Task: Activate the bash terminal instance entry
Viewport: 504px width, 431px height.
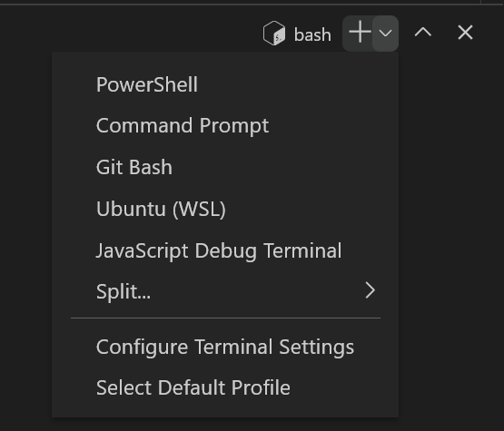Action: [x=297, y=34]
